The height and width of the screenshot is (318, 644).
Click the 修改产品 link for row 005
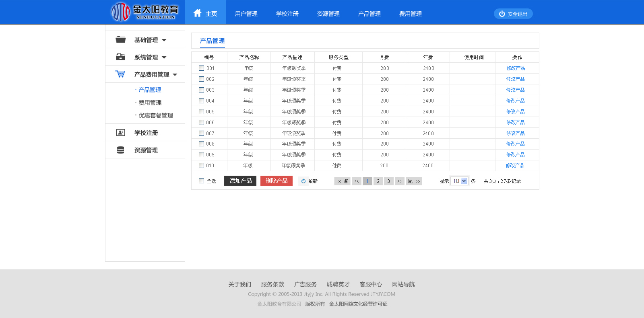pyautogui.click(x=516, y=112)
